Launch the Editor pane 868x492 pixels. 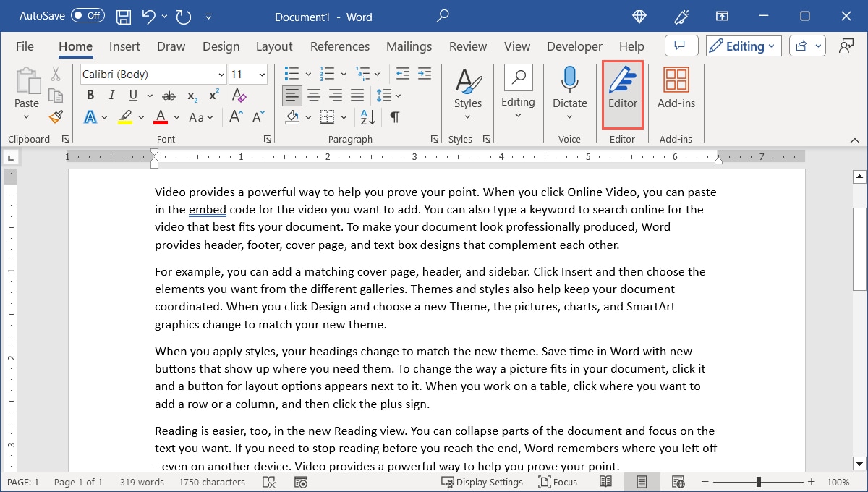pyautogui.click(x=622, y=93)
